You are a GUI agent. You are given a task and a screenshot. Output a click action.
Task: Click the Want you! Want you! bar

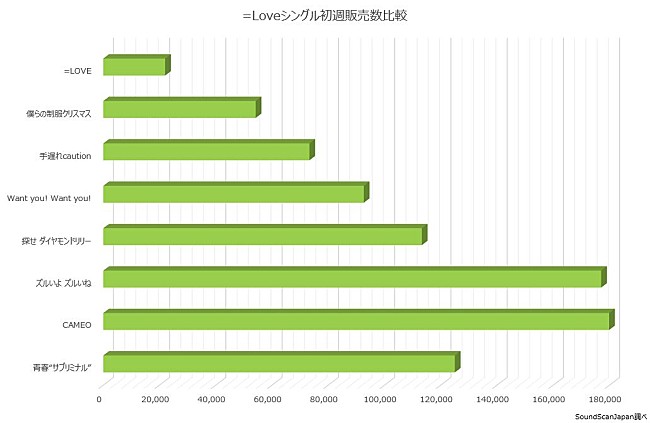click(x=234, y=195)
